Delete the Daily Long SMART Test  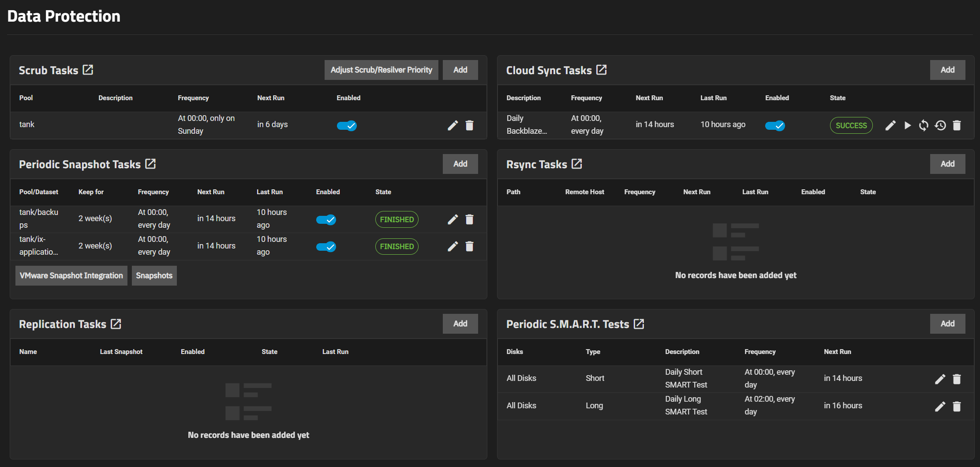pyautogui.click(x=957, y=407)
